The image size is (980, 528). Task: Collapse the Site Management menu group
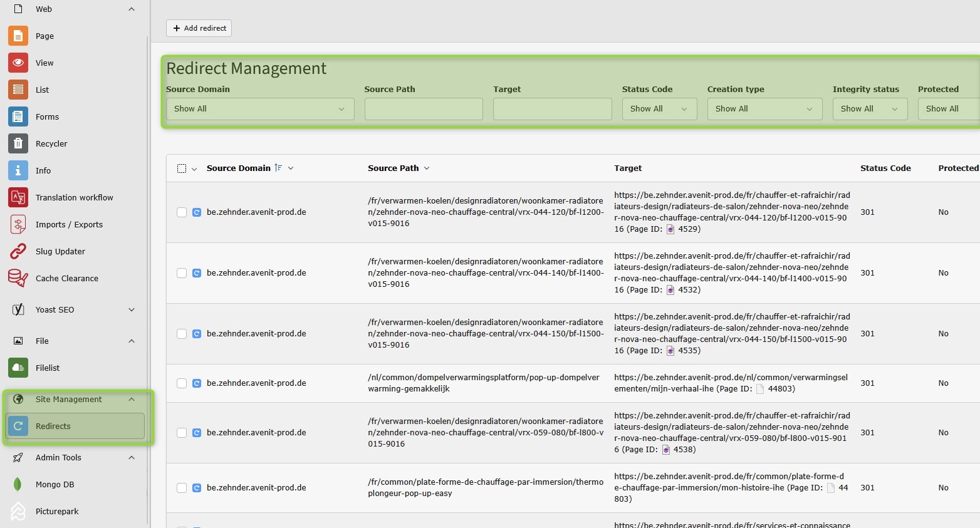tap(132, 400)
